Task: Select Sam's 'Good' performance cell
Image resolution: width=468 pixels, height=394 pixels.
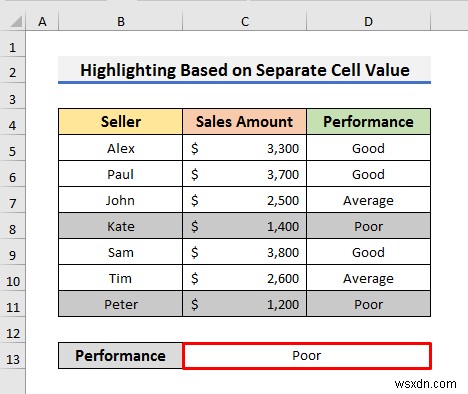Action: pyautogui.click(x=368, y=252)
